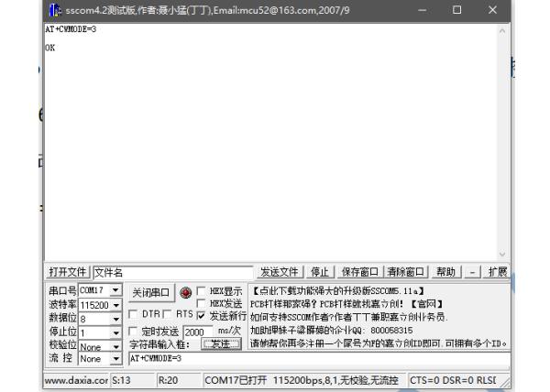
Task: Click the 打开文件 button
Action: (x=67, y=272)
